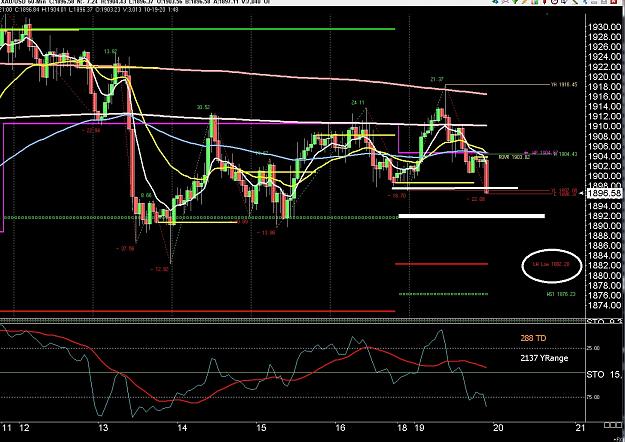Select the current price box 1896.58
This screenshot has height=442, width=625.
(x=605, y=193)
